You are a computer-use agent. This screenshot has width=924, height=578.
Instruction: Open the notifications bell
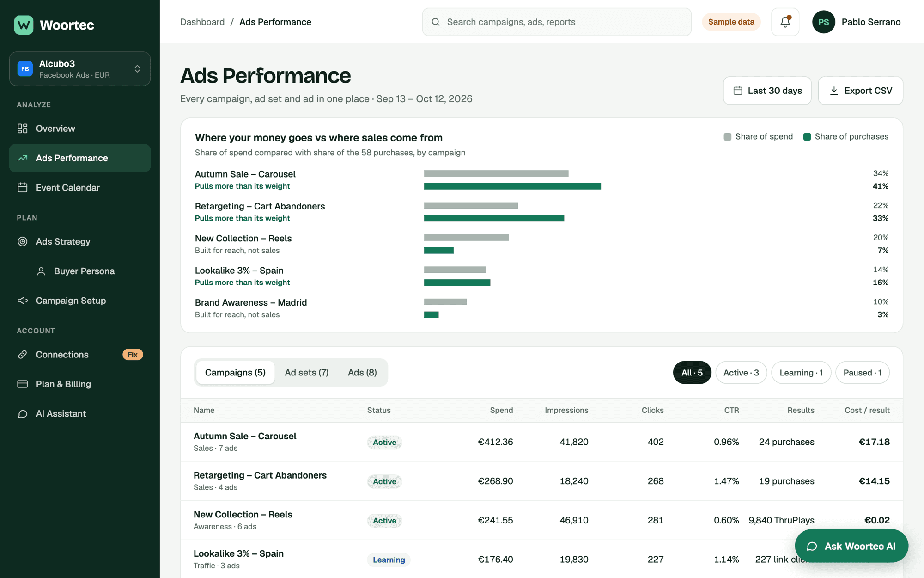point(785,22)
